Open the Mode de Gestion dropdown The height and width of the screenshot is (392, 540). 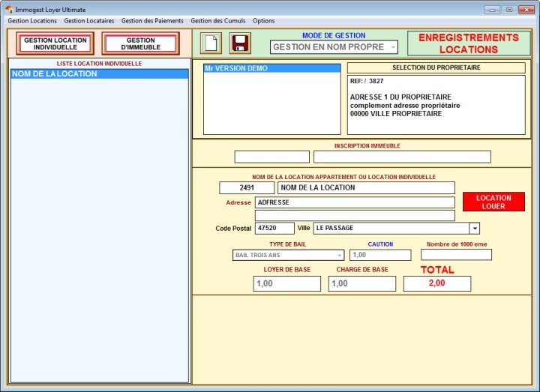(x=334, y=47)
